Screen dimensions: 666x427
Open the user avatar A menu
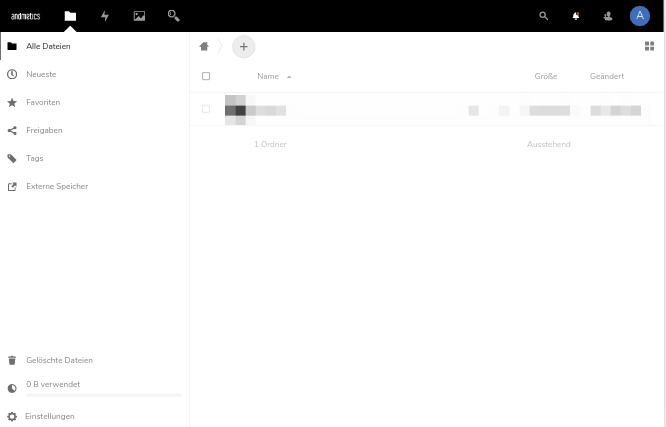point(640,16)
